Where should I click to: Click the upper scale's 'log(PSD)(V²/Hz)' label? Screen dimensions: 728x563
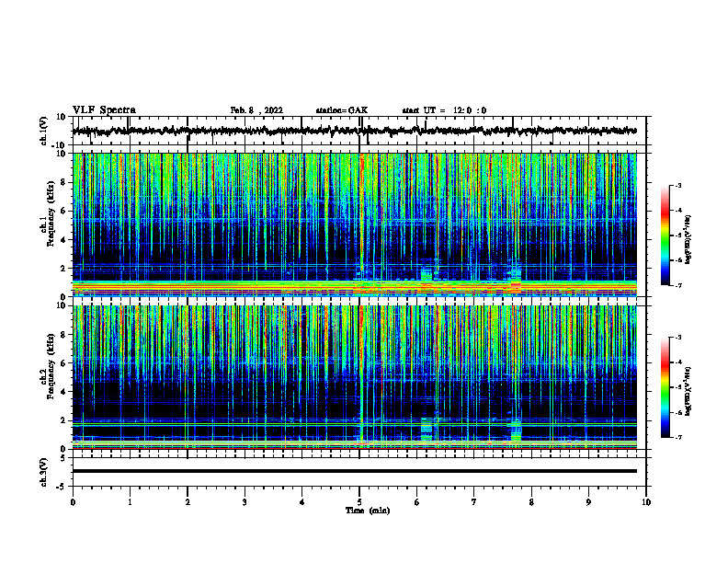(688, 239)
